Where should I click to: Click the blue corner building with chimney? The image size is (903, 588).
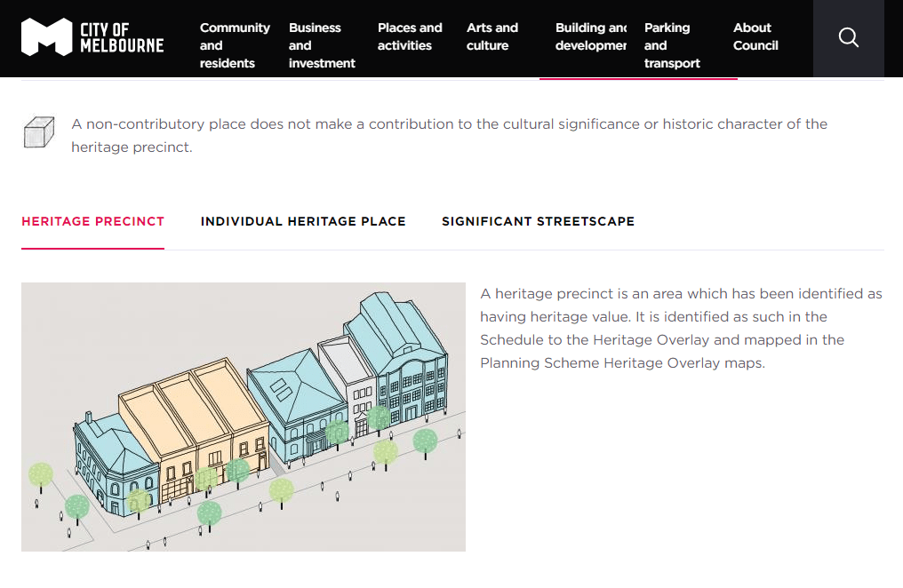[x=111, y=462]
